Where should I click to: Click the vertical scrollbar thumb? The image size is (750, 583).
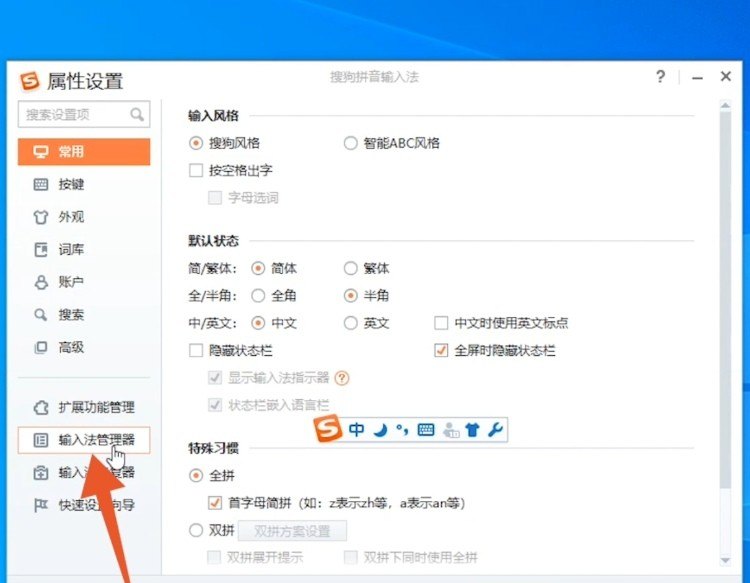click(x=726, y=300)
